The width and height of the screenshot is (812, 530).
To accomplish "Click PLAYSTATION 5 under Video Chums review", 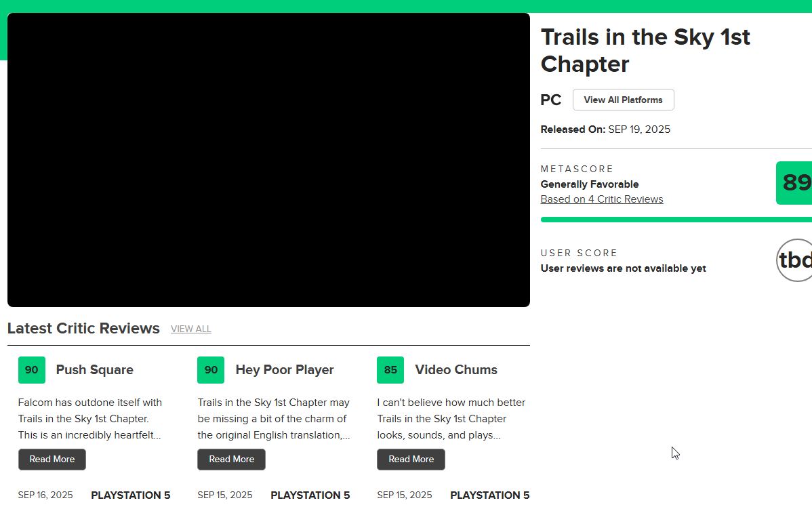I will [x=490, y=495].
